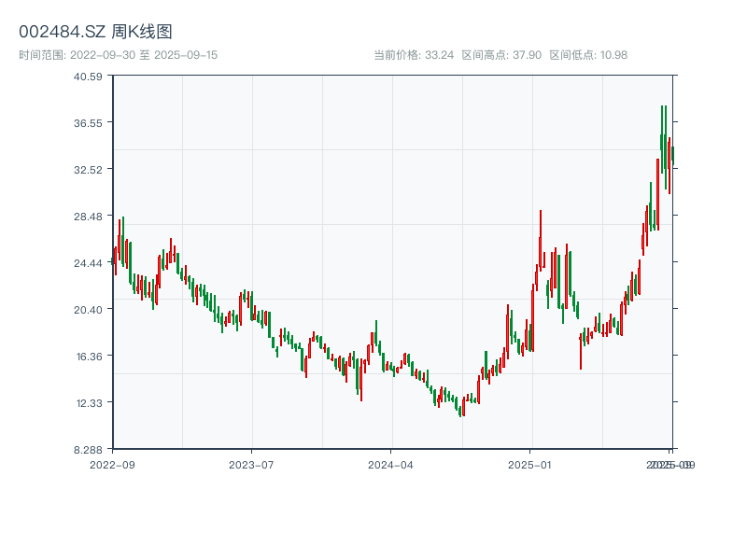Click the y-axis label 40.59

pyautogui.click(x=88, y=77)
